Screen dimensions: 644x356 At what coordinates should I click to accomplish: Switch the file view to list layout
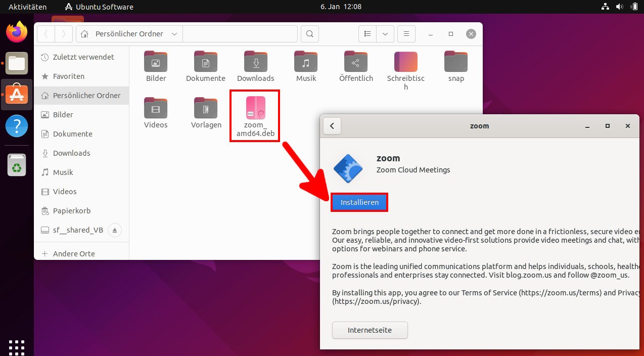pyautogui.click(x=367, y=33)
